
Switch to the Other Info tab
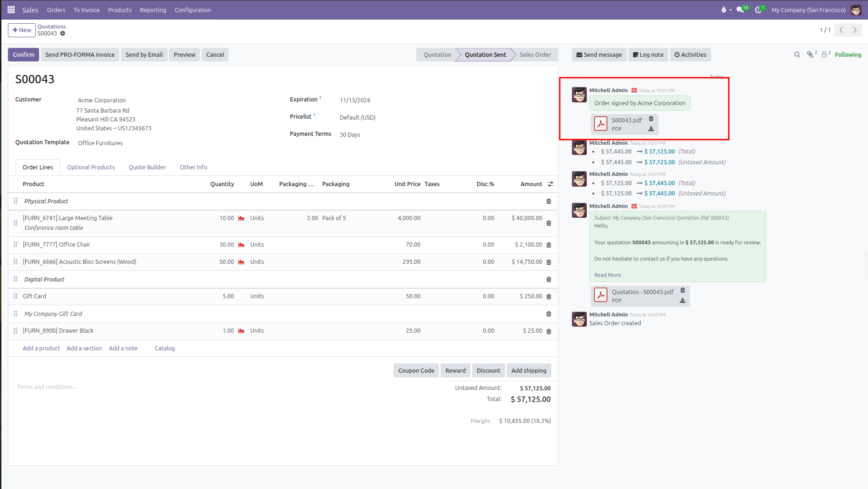pyautogui.click(x=193, y=167)
